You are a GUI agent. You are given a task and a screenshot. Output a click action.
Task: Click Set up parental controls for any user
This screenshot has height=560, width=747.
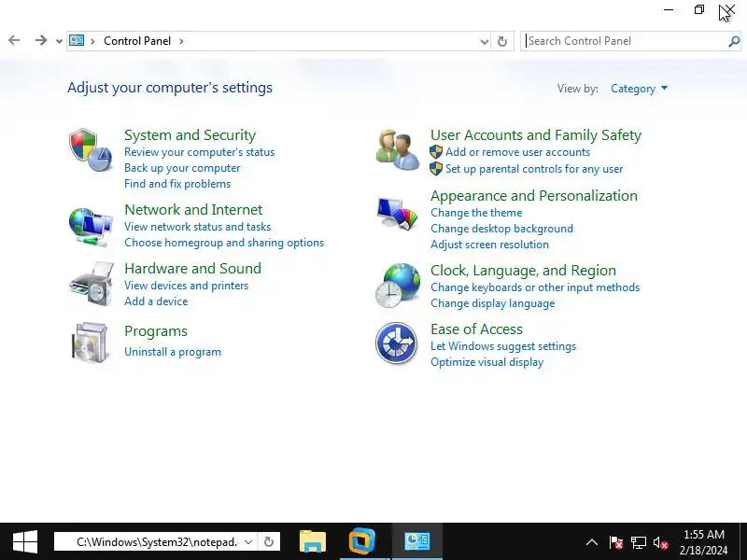[534, 169]
